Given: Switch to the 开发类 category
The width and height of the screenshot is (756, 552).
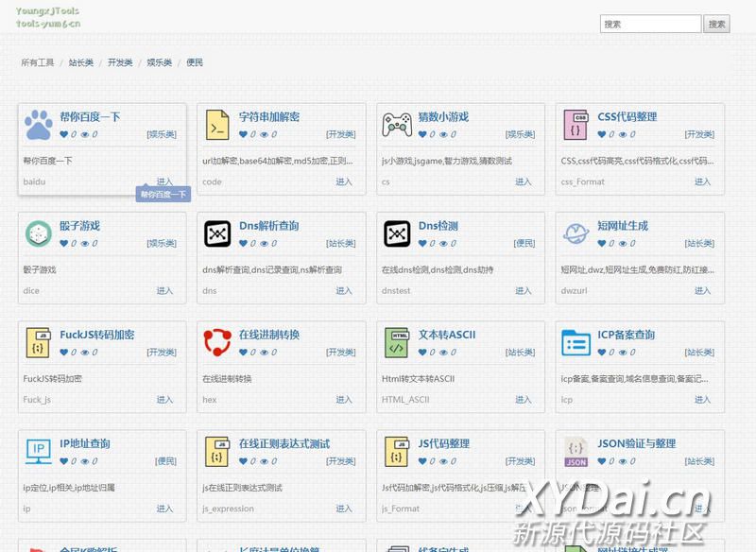Looking at the screenshot, I should [x=120, y=62].
